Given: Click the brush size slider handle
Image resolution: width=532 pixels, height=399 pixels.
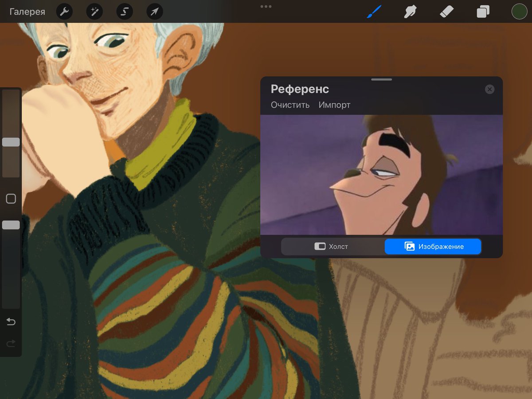Looking at the screenshot, I should (x=11, y=142).
